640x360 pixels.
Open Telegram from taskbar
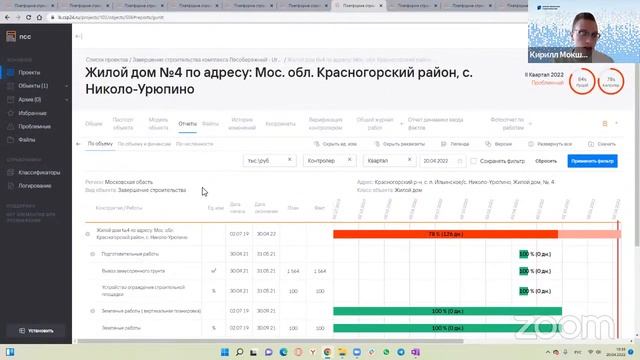point(401,352)
